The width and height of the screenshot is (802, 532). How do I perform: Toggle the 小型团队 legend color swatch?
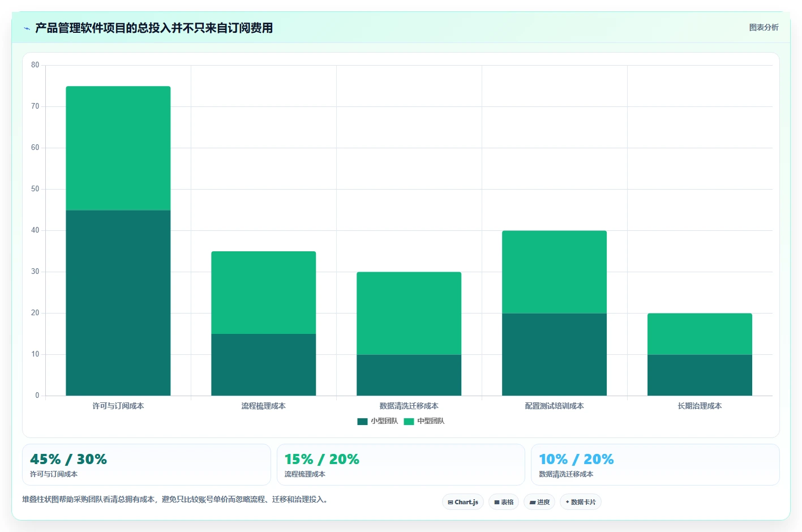[362, 422]
